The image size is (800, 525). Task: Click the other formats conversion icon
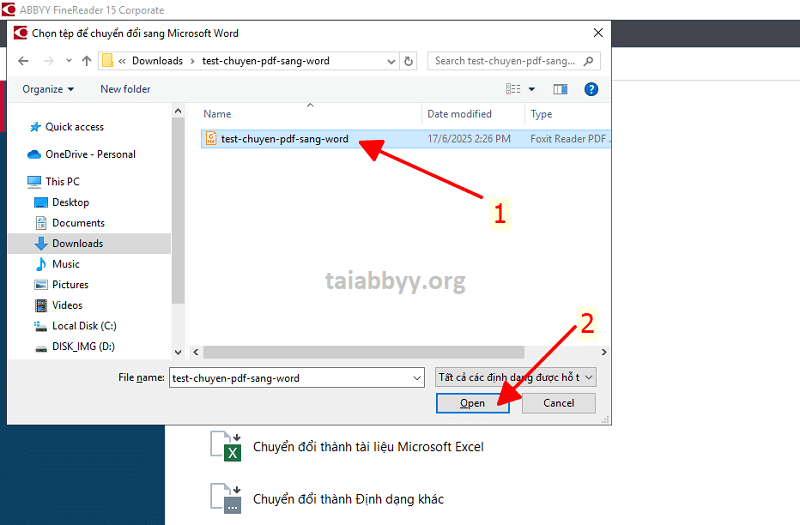coord(226,498)
